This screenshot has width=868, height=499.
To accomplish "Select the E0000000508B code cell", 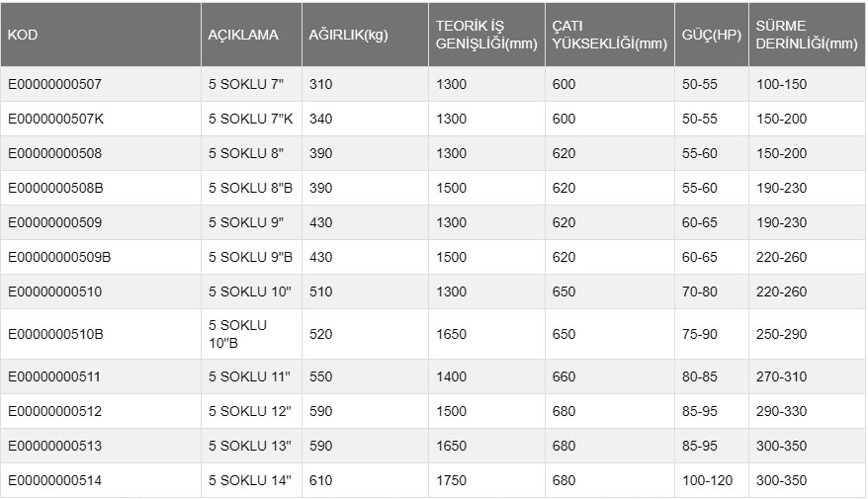I will tap(55, 189).
